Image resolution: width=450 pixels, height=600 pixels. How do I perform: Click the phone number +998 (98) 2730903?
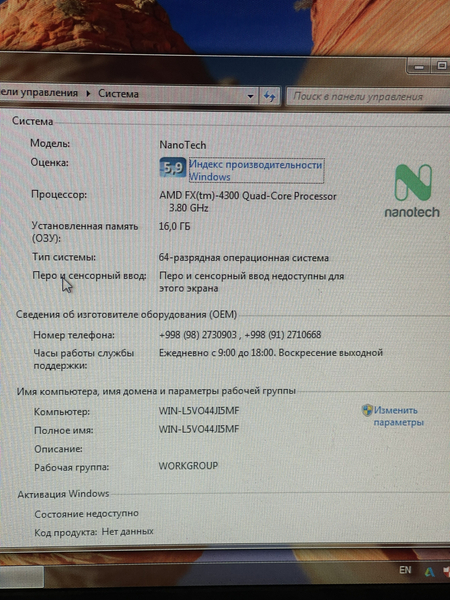pos(198,335)
